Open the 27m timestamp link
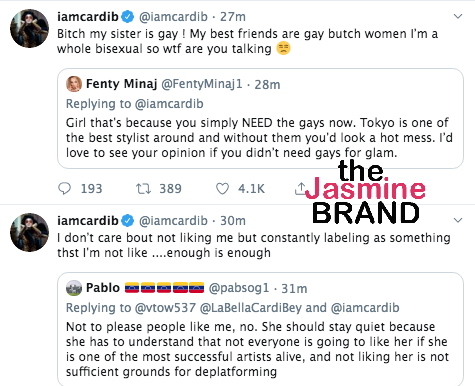This screenshot has width=475, height=386. (233, 16)
